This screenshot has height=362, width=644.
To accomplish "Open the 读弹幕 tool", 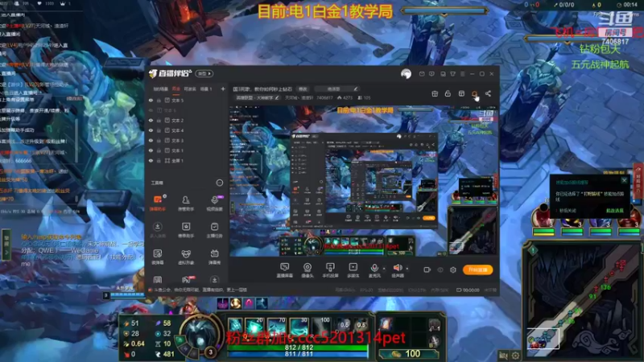I will point(157,257).
